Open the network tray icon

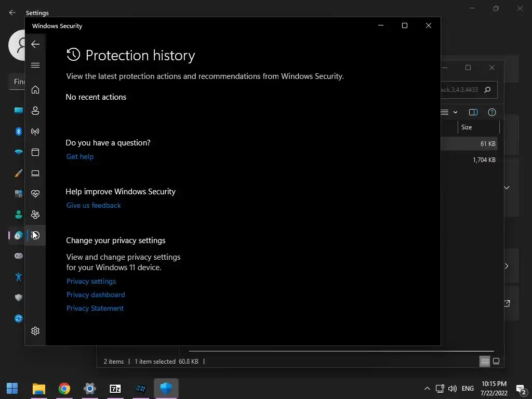pyautogui.click(x=440, y=389)
